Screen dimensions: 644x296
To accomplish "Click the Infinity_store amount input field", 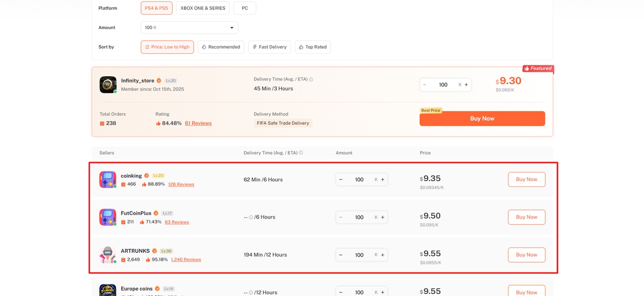I will pyautogui.click(x=443, y=85).
